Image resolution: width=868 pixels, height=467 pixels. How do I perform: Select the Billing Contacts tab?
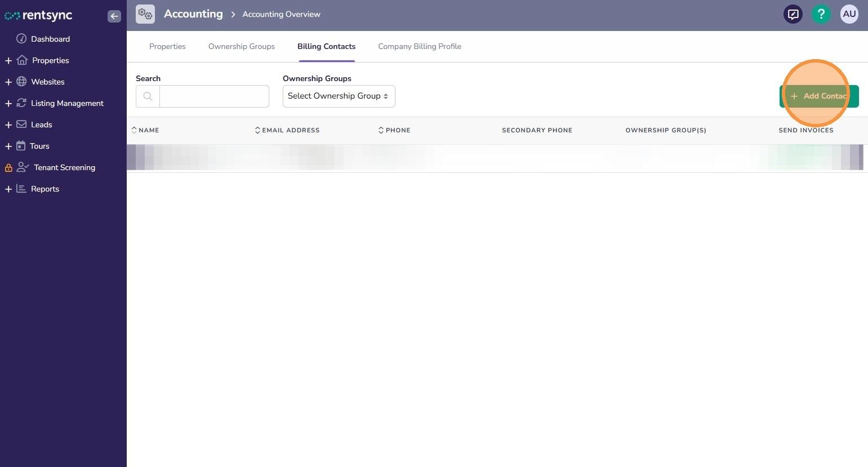point(327,46)
